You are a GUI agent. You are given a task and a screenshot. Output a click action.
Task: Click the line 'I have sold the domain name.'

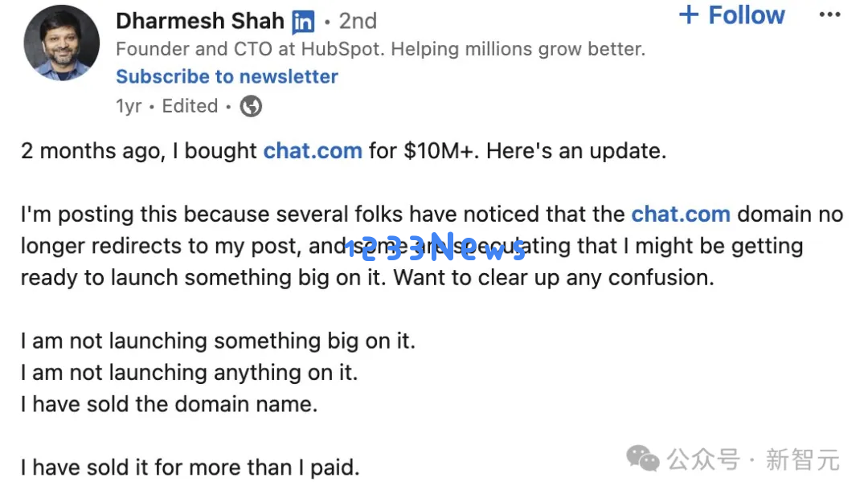click(169, 404)
